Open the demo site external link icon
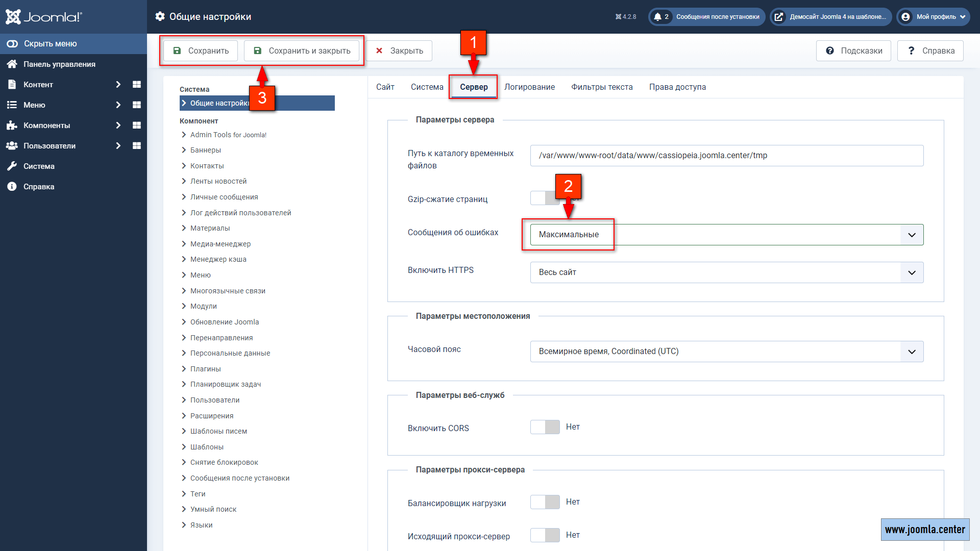Image resolution: width=980 pixels, height=551 pixels. (779, 17)
